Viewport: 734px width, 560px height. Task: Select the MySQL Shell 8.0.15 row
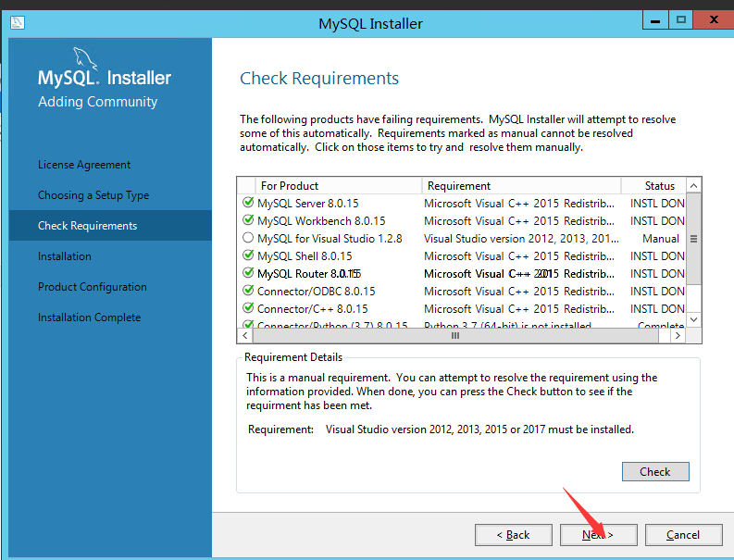click(462, 255)
